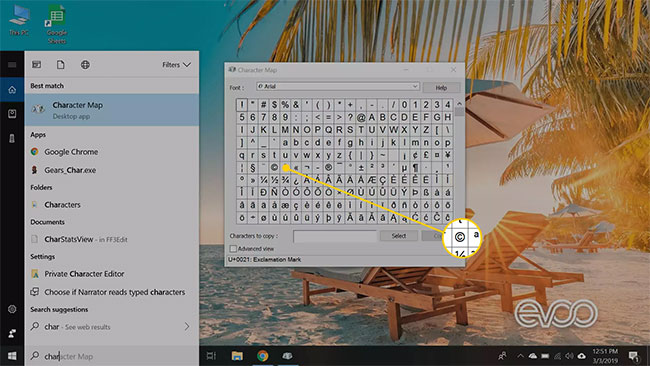Select the Apps filter icon in search panel

coord(36,65)
